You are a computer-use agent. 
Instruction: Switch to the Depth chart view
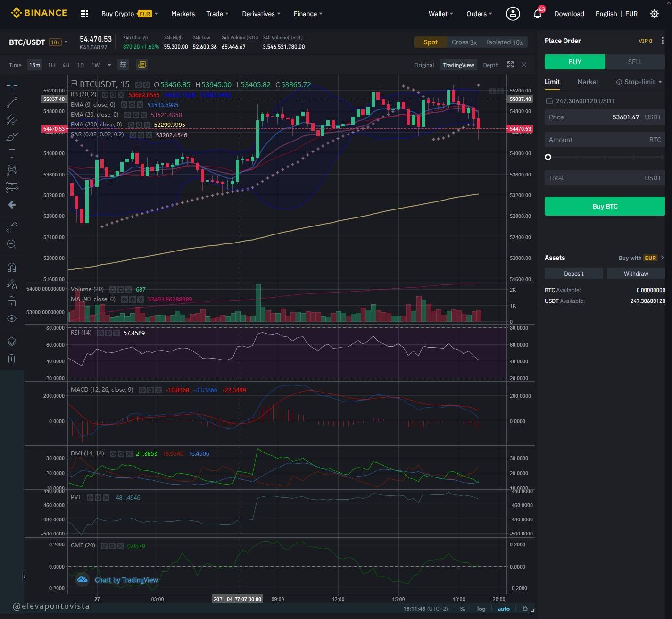(x=490, y=65)
